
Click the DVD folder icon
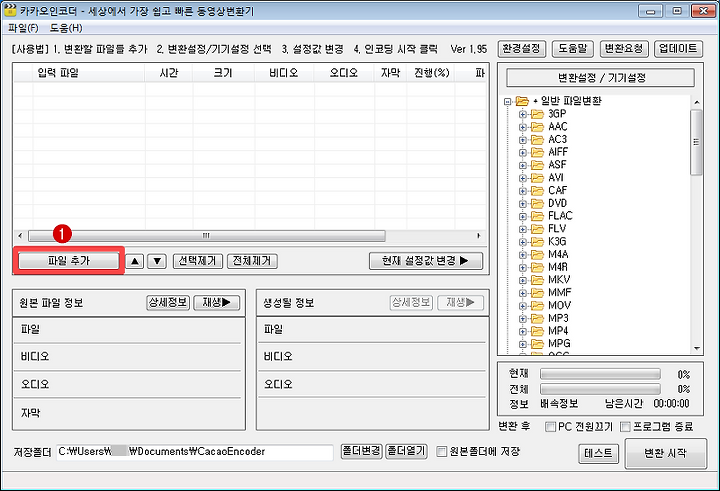point(537,203)
